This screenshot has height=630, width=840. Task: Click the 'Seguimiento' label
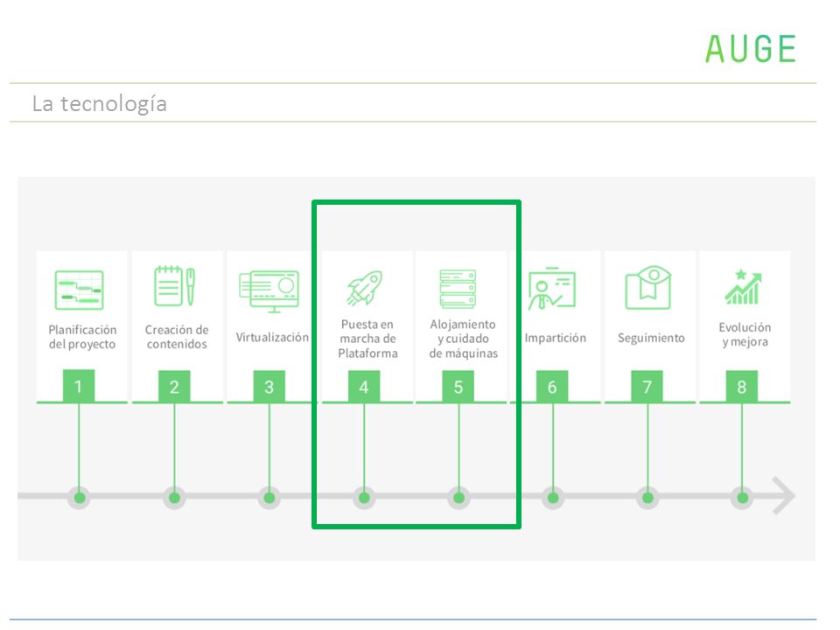(651, 338)
